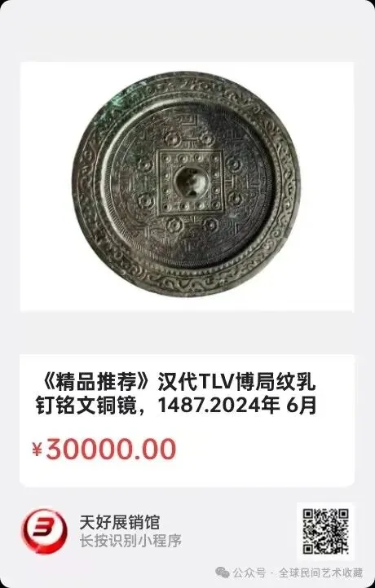Click the ¥ currency symbol
The width and height of the screenshot is (375, 588).
(x=37, y=450)
